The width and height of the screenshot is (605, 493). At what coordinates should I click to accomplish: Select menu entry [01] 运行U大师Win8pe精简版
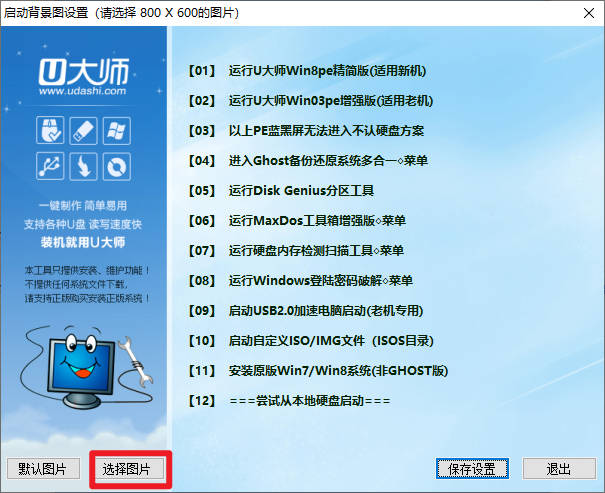coord(307,71)
